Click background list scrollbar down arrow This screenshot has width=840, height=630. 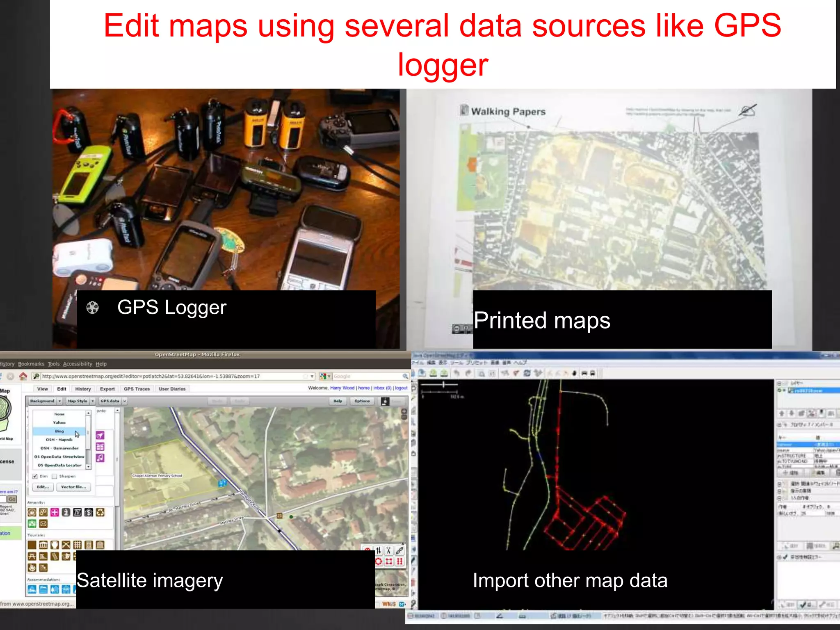pos(88,467)
